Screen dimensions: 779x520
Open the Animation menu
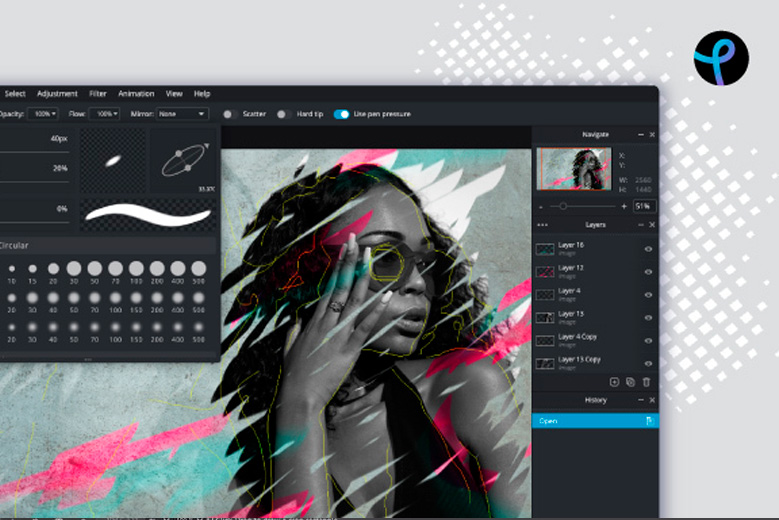coord(136,93)
